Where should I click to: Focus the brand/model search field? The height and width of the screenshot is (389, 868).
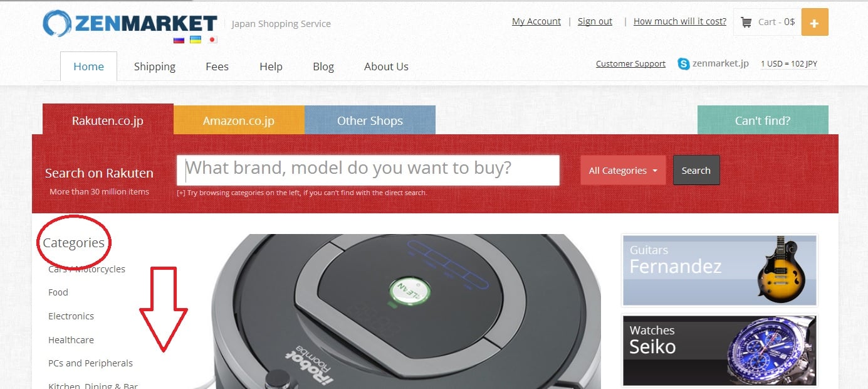point(368,170)
